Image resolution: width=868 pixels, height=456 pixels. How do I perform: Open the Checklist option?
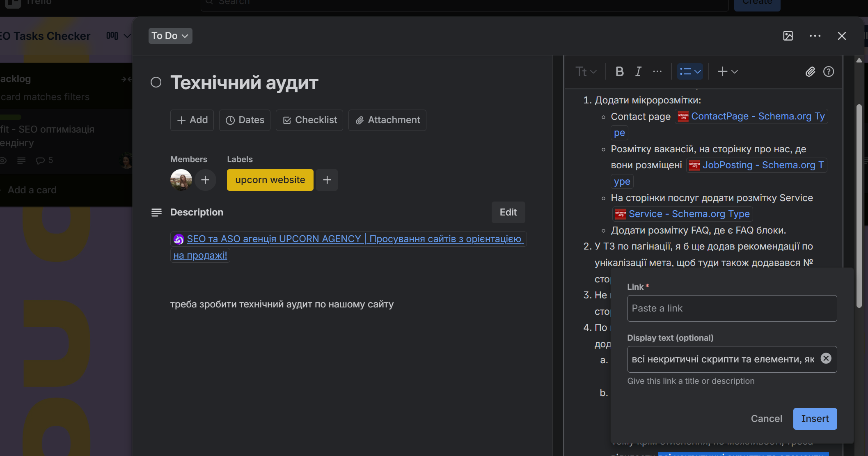(309, 120)
